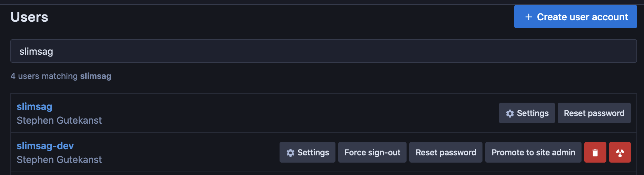Viewport: 644px width, 175px height.
Task: Click the Users page heading
Action: 29,17
